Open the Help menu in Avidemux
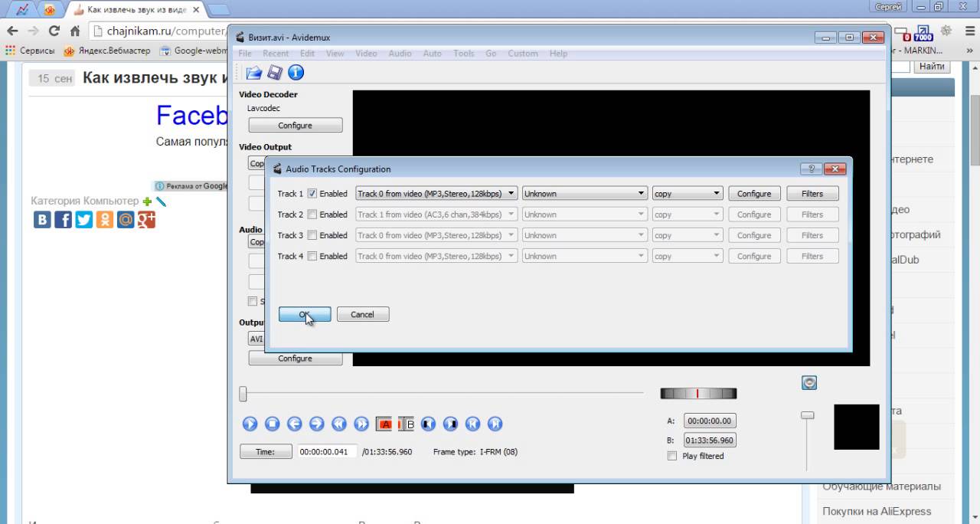980x524 pixels. [558, 54]
